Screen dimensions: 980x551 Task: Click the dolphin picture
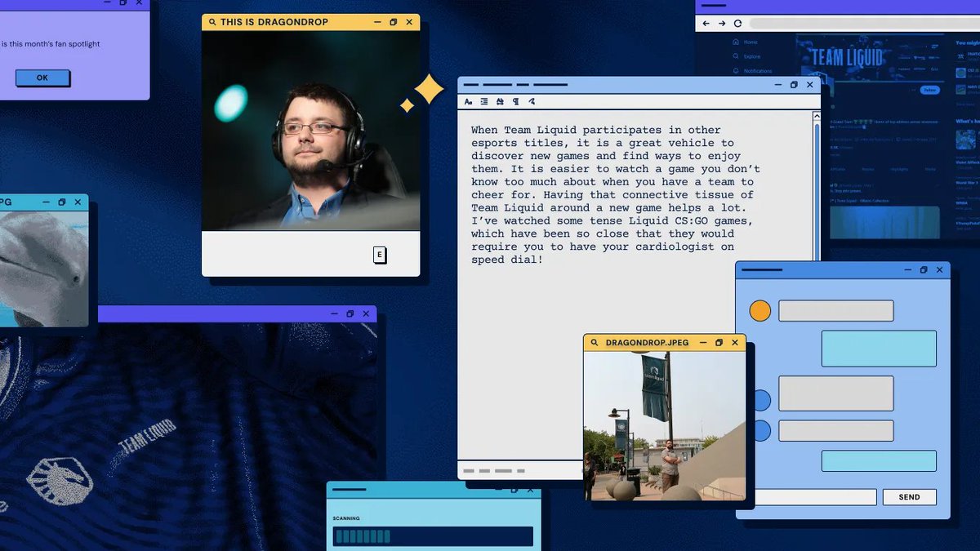point(43,268)
